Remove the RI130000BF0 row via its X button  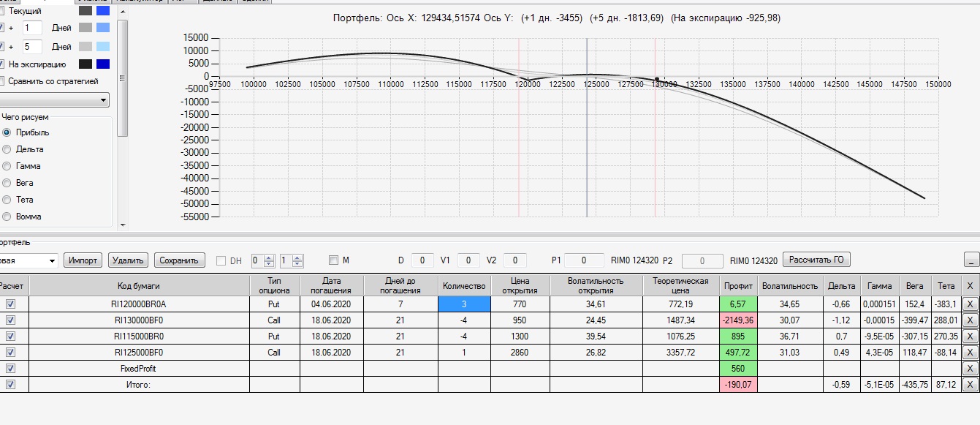pyautogui.click(x=969, y=320)
